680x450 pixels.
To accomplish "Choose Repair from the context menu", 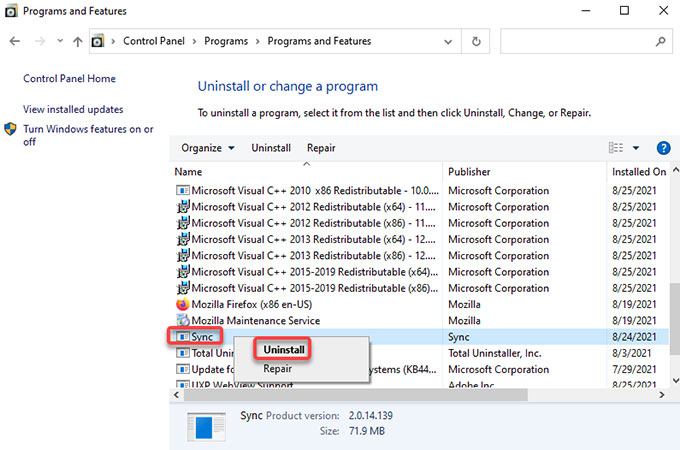I will pos(278,368).
